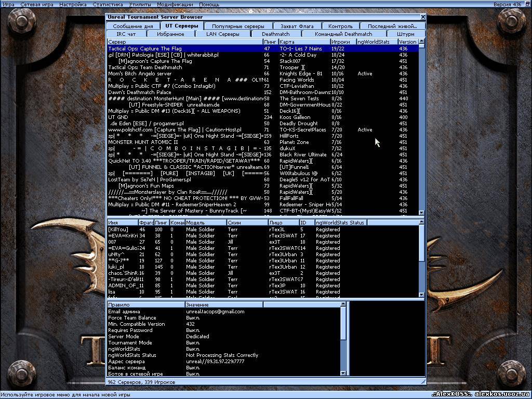Click the down arrow of the rules list scrollbar
The height and width of the screenshot is (399, 532).
343,373
